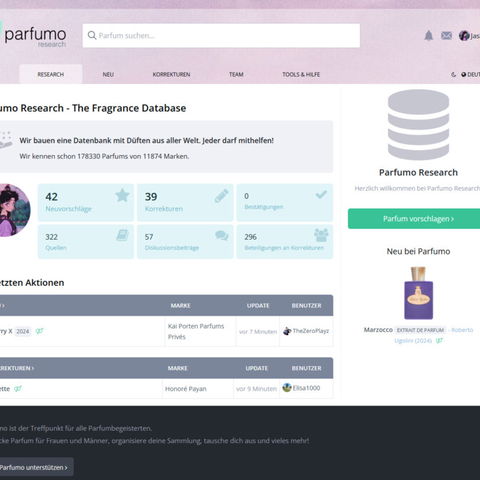Click the chat bubbles icon in Diskussionsbeiträge card
Viewport: 480px width, 480px height.
click(x=222, y=235)
